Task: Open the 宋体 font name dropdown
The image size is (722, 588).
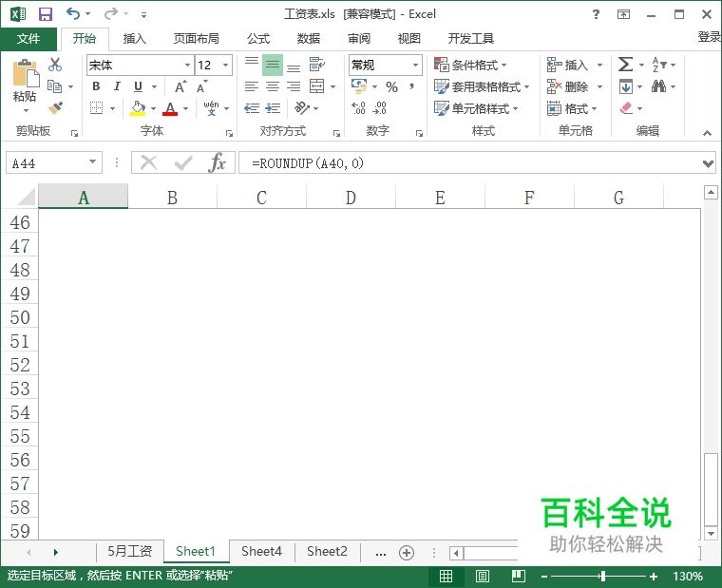Action: click(x=187, y=65)
